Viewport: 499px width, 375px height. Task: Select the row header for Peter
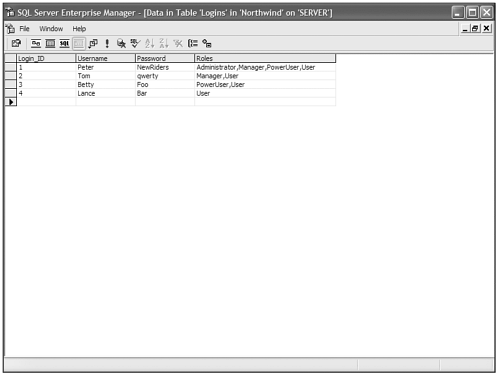click(11, 67)
